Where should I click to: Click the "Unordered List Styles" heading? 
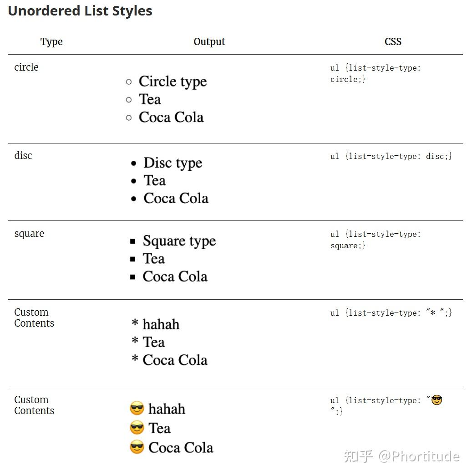click(x=80, y=11)
